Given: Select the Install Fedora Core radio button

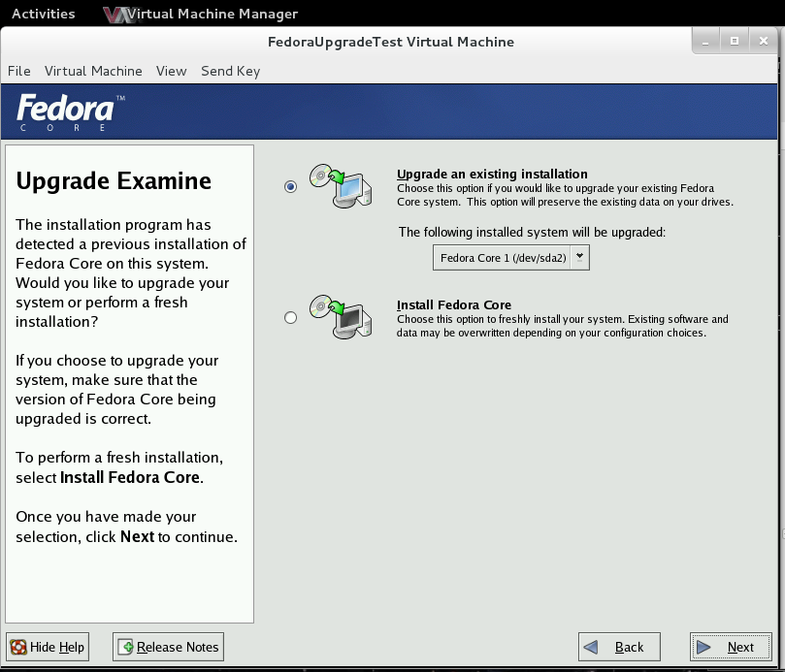Looking at the screenshot, I should pyautogui.click(x=290, y=318).
